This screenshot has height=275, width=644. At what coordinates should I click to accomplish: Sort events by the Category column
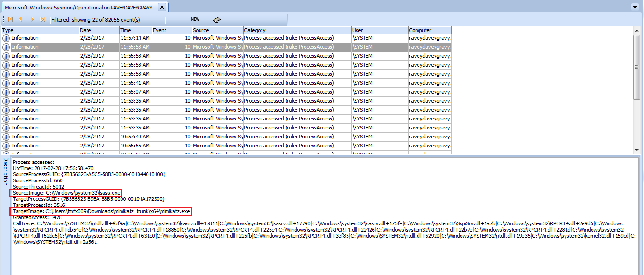[297, 30]
